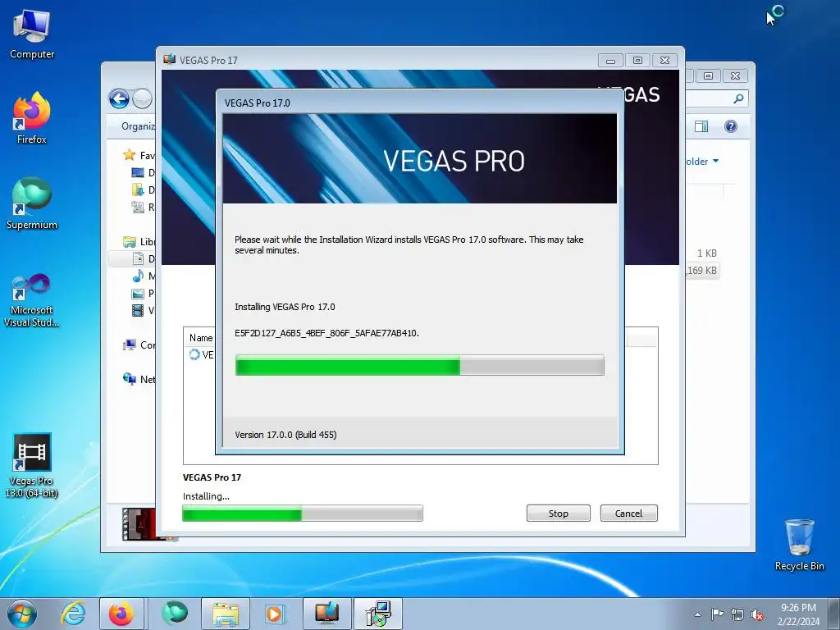Open the Supermium desktop shortcut
The image size is (840, 630).
pyautogui.click(x=32, y=203)
